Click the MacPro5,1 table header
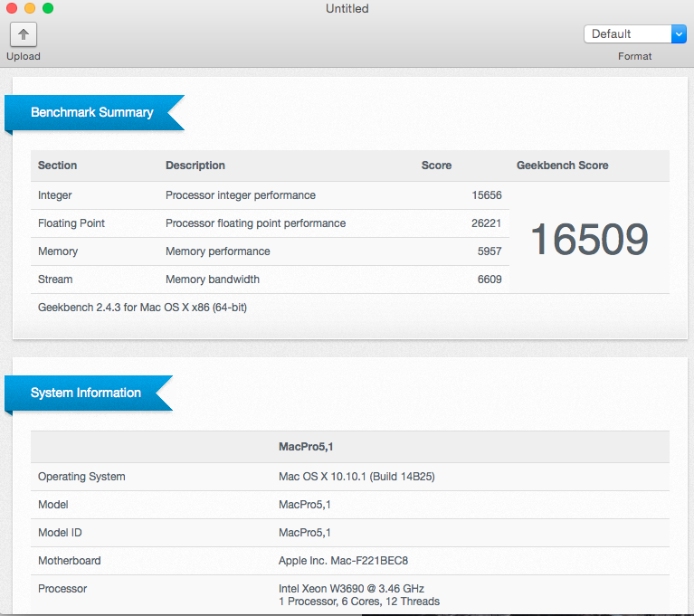The width and height of the screenshot is (694, 616). 306,447
